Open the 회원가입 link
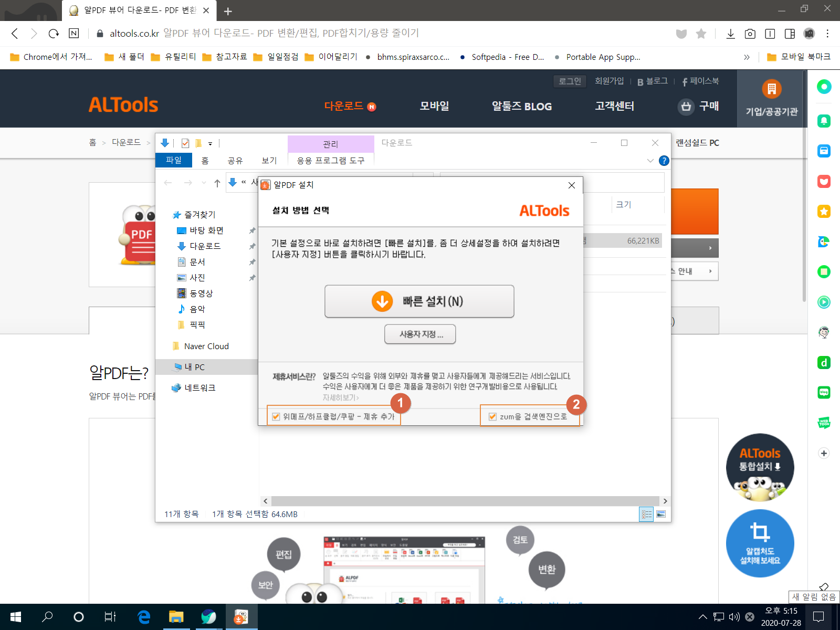The image size is (840, 630). 609,81
